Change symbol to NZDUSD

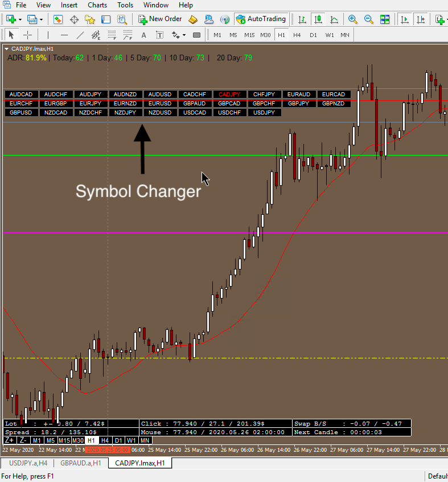(x=159, y=112)
